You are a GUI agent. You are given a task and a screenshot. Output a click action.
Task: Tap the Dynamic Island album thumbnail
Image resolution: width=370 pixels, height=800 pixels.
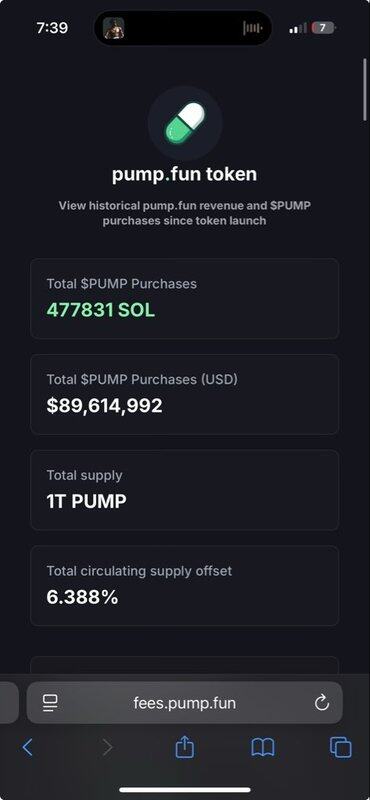click(x=113, y=28)
